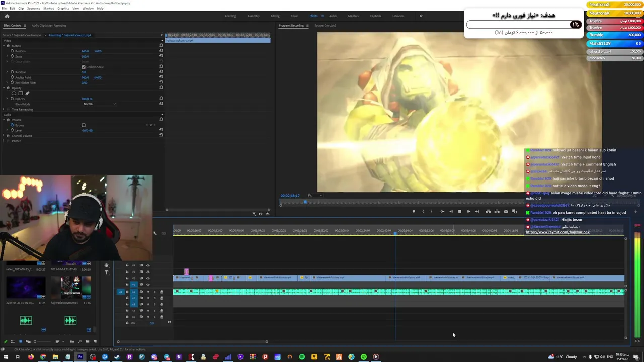Viewport: 644px width, 362px height.
Task: Open the Sequence menu
Action: (x=34, y=9)
